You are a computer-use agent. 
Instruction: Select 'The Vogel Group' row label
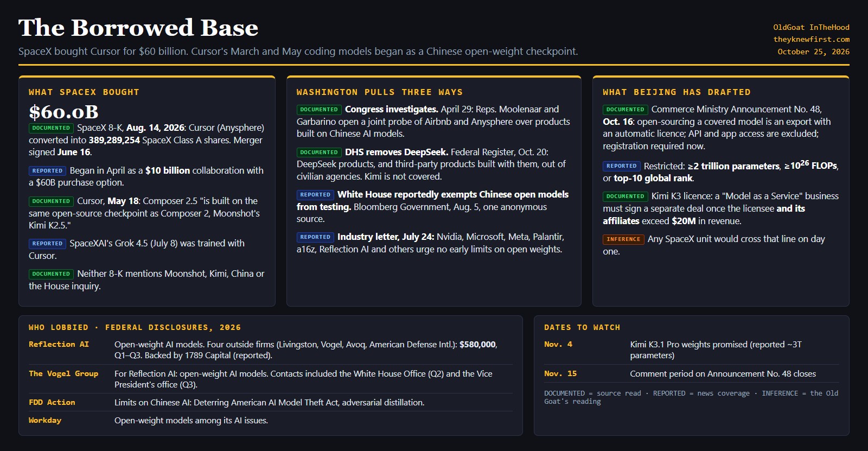[x=63, y=373]
